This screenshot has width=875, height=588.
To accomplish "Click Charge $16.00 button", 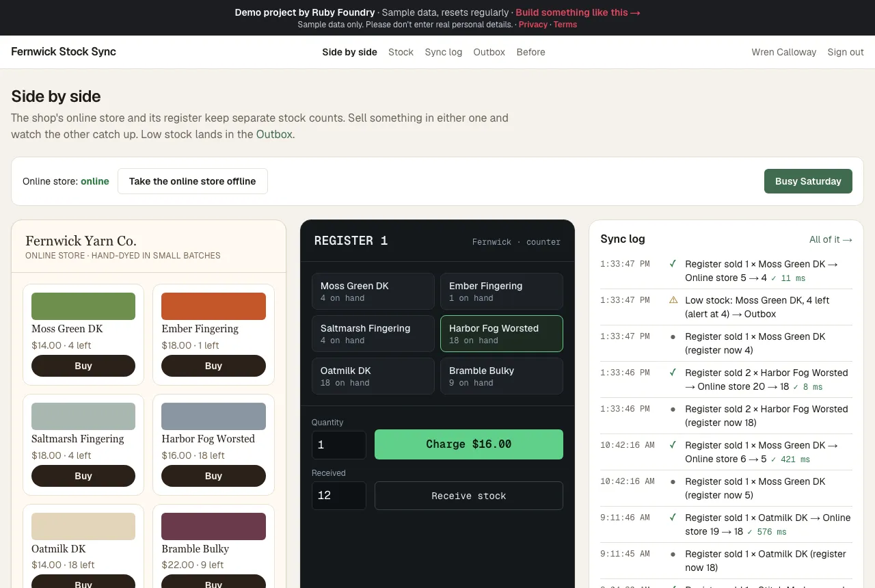I will (x=469, y=444).
